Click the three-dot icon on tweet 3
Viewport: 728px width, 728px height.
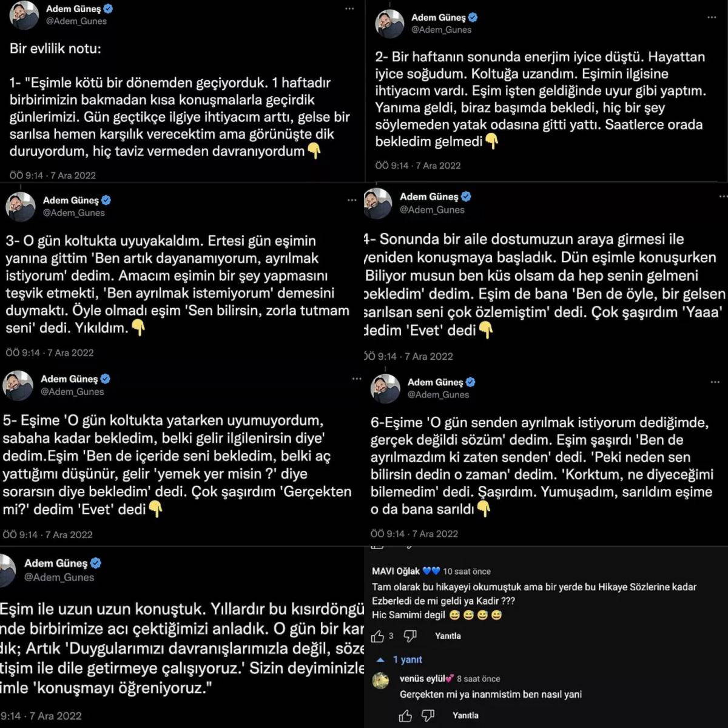pos(352,200)
